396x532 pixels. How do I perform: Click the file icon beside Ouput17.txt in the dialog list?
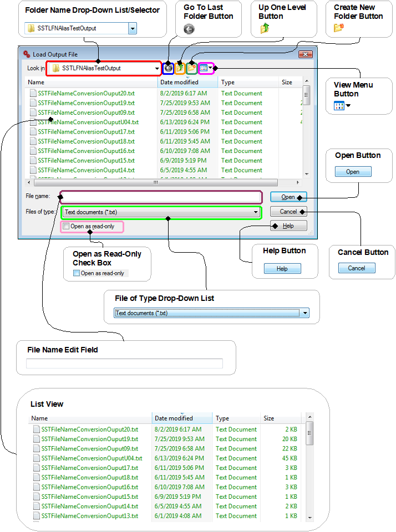coord(33,132)
